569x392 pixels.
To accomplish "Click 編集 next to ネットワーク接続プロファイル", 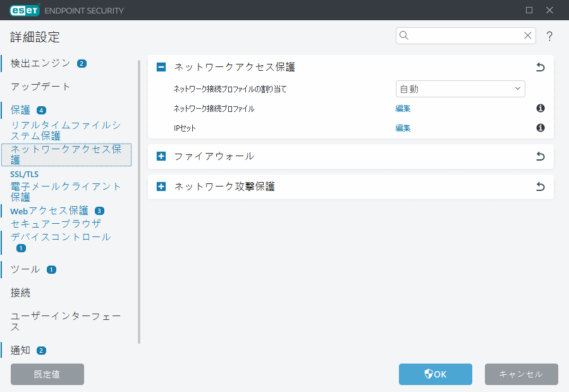I will tap(403, 108).
